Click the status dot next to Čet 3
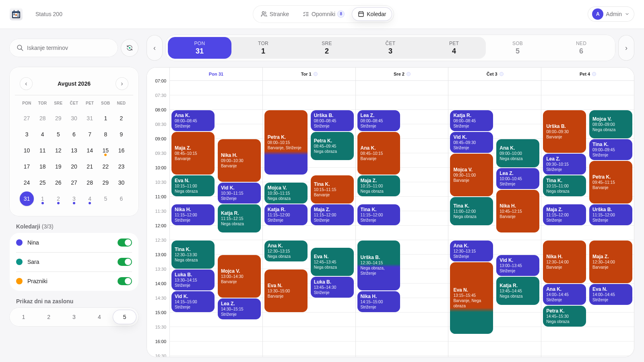Image resolution: width=644 pixels, height=362 pixels. [502, 74]
